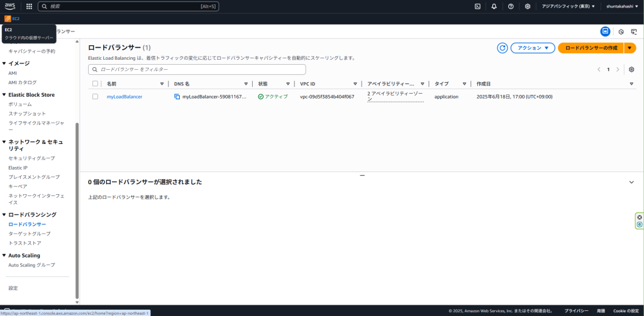Sort by DNS 名 column arrow

[246, 84]
